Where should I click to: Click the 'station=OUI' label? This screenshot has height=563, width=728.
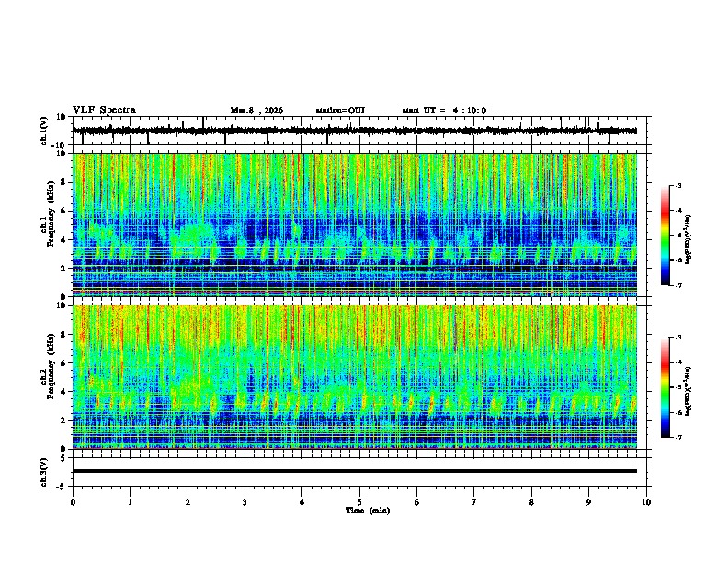tap(340, 110)
